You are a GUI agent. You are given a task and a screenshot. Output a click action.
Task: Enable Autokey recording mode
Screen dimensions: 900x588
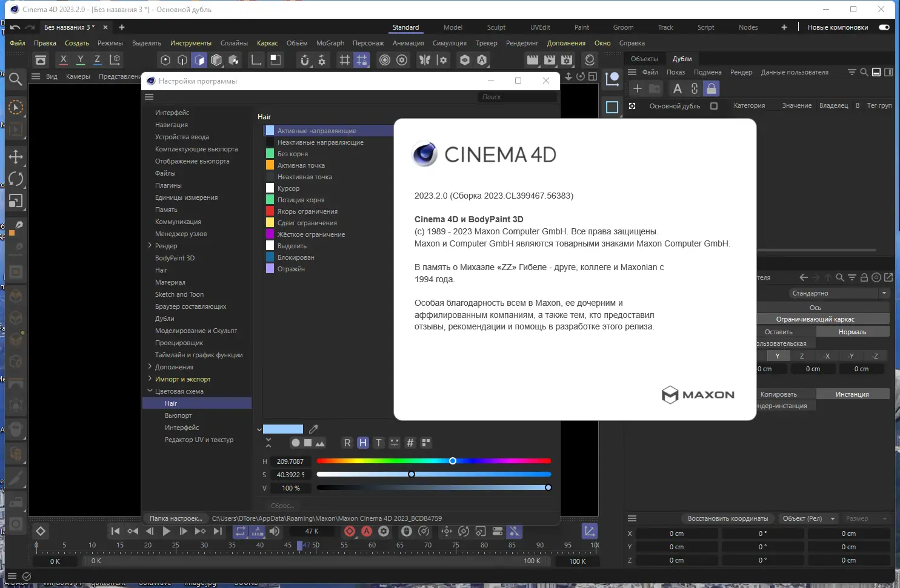tap(366, 531)
